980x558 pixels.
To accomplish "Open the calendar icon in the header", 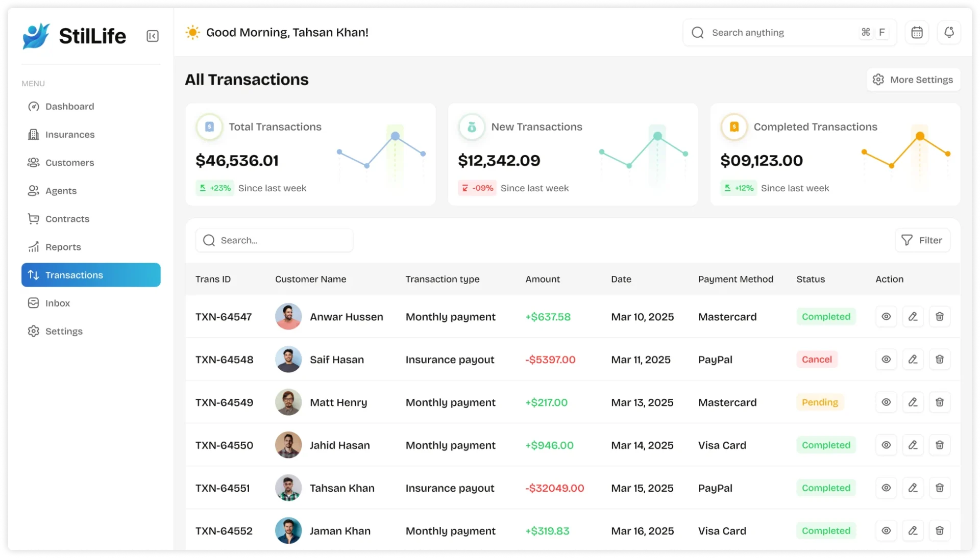I will (917, 33).
